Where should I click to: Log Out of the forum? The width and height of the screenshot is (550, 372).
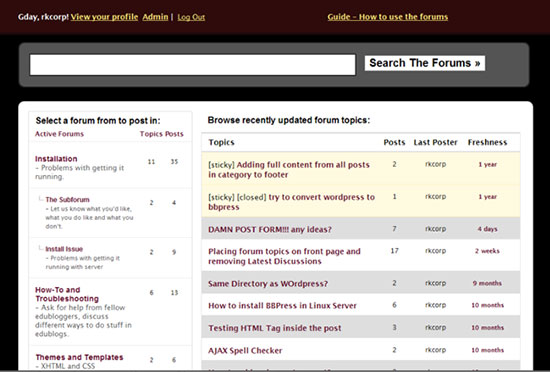click(191, 17)
